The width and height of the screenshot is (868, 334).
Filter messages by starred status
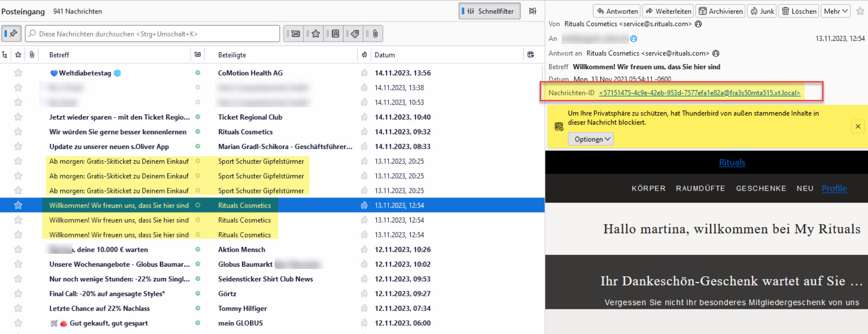tap(315, 33)
